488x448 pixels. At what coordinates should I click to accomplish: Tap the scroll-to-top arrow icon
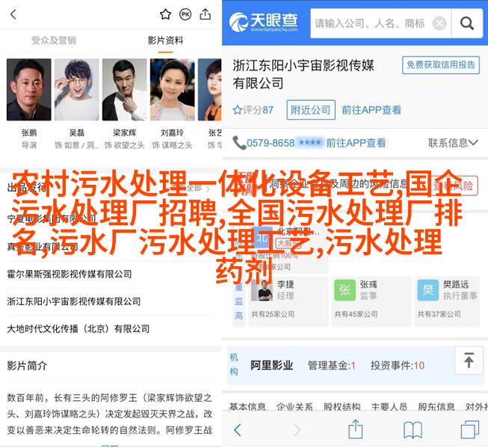(x=469, y=360)
